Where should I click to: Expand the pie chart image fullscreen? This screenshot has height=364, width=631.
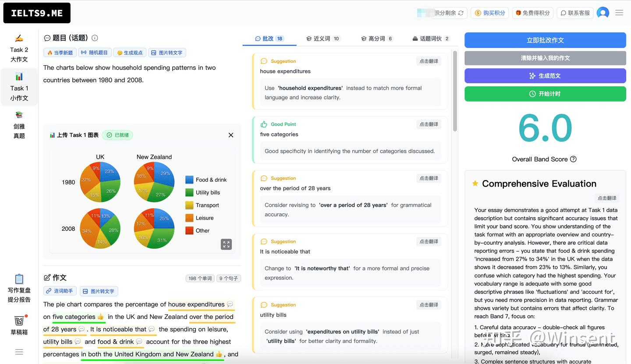click(226, 244)
